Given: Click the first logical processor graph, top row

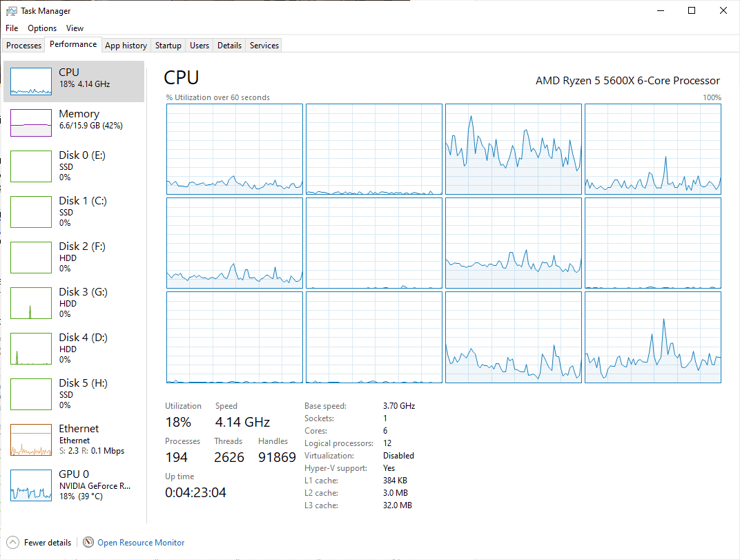Looking at the screenshot, I should point(235,149).
